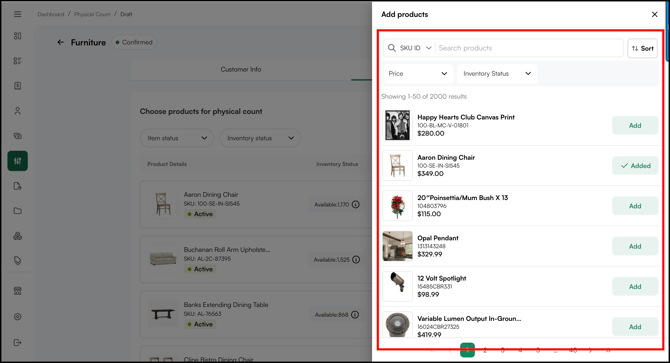Click Active badge on Aaron Dining Chair
Screen dimensions: 670x363
click(200, 214)
